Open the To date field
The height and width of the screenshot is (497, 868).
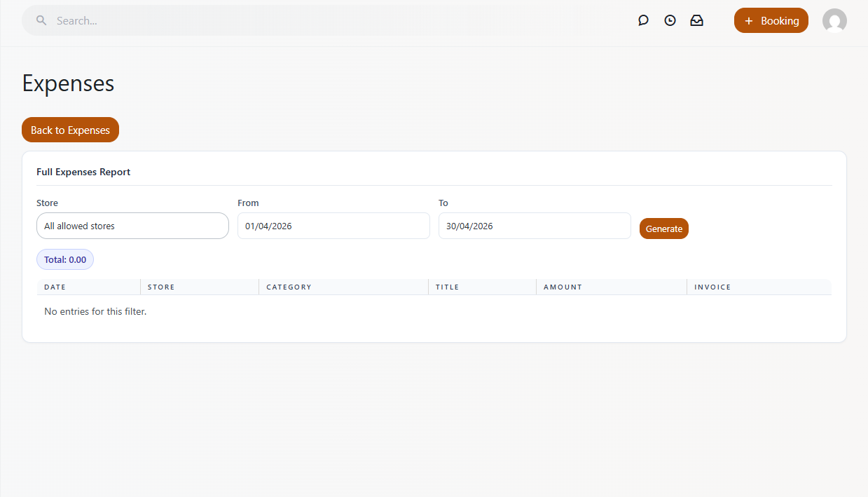[535, 226]
